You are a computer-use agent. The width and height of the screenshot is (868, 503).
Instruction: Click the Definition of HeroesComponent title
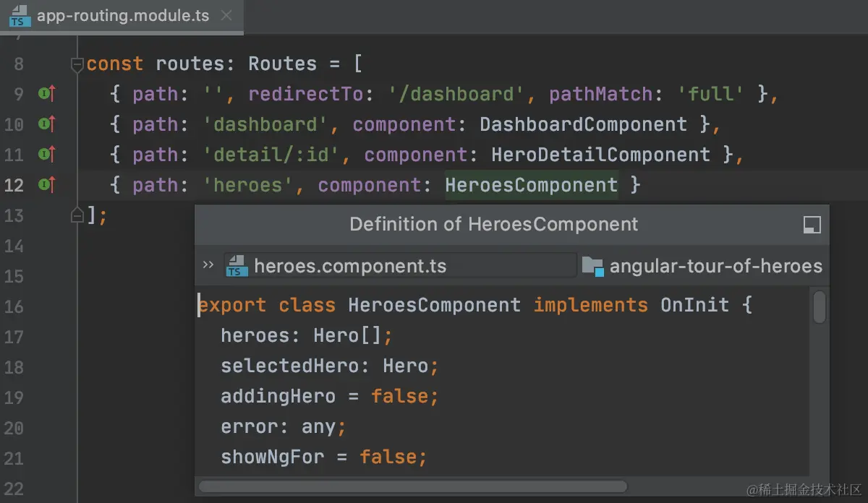[x=494, y=224]
